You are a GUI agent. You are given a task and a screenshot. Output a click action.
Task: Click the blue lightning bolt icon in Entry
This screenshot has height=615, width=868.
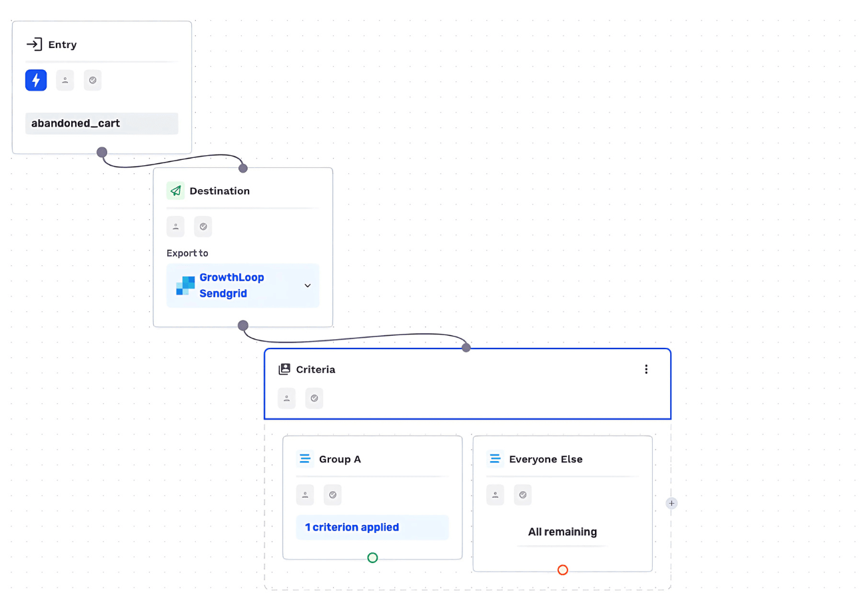tap(36, 80)
